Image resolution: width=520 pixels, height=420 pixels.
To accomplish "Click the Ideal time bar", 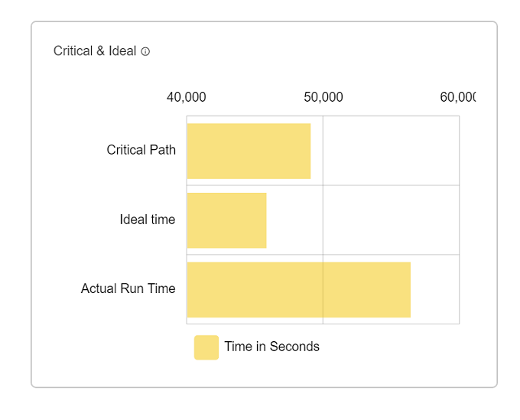I will [227, 220].
